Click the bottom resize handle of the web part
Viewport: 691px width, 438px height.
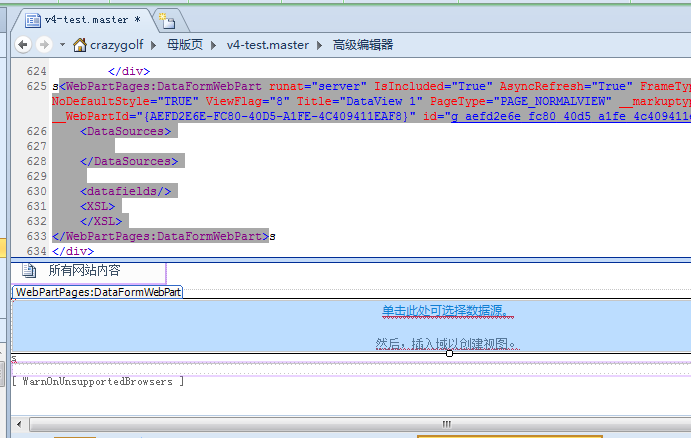pyautogui.click(x=449, y=353)
